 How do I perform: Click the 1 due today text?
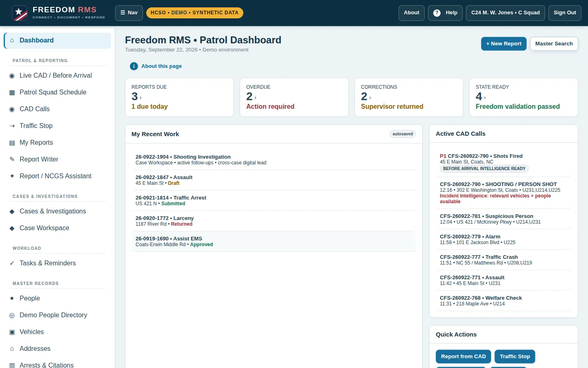[149, 107]
